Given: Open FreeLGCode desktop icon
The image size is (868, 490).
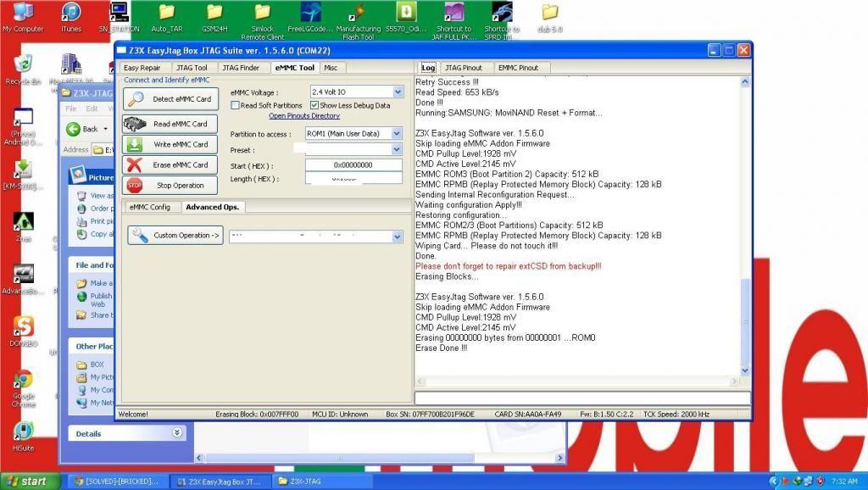Looking at the screenshot, I should [x=310, y=18].
